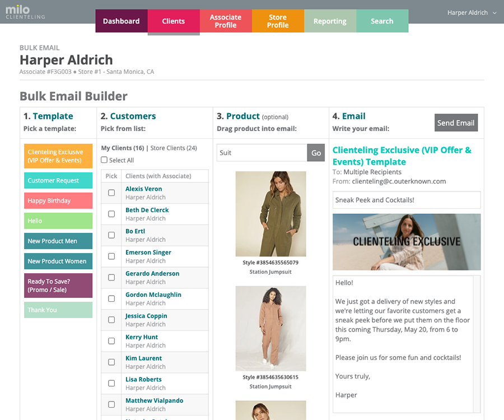Screen dimensions: 504x420
Task: Click inside the email body text area
Action: (x=403, y=344)
